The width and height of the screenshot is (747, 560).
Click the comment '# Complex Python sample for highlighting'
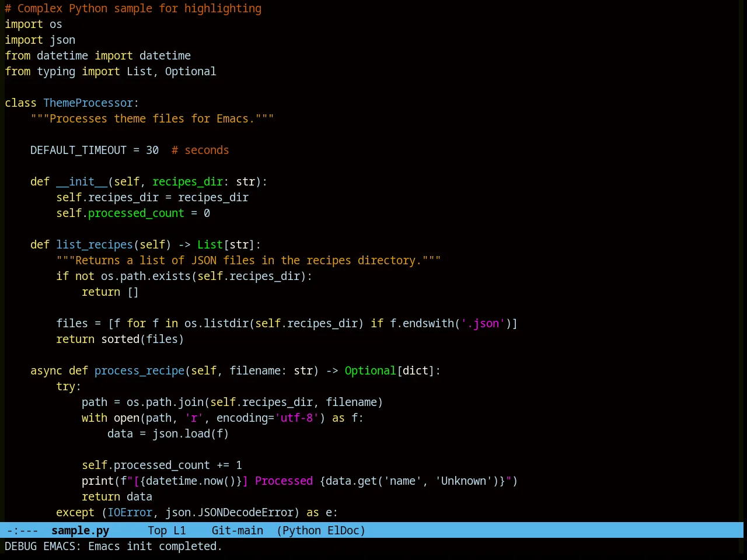click(133, 8)
